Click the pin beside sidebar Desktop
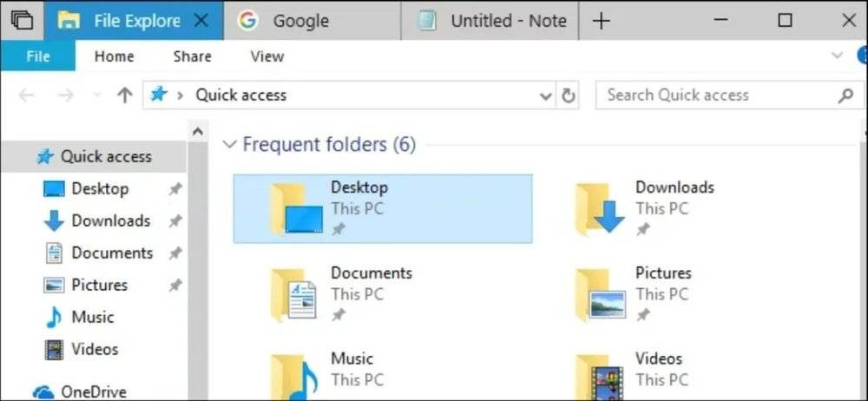868x401 pixels. 175,189
